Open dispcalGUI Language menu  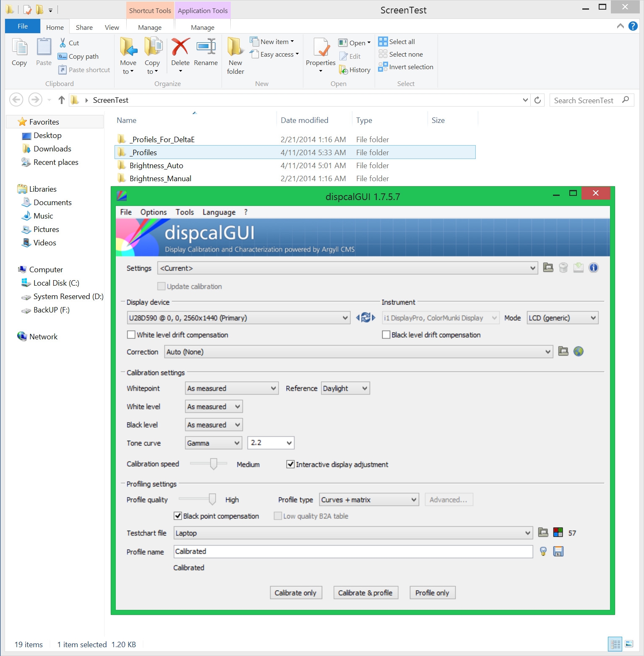219,212
